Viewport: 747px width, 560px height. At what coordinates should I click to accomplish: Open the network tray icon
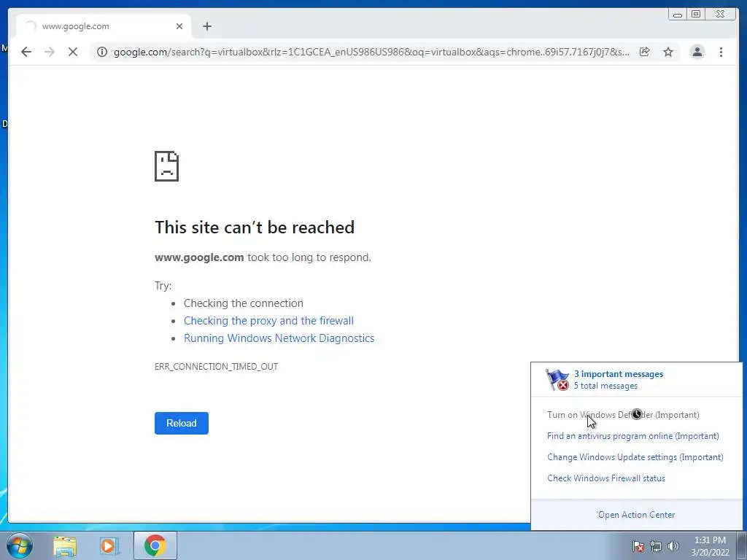pos(656,546)
